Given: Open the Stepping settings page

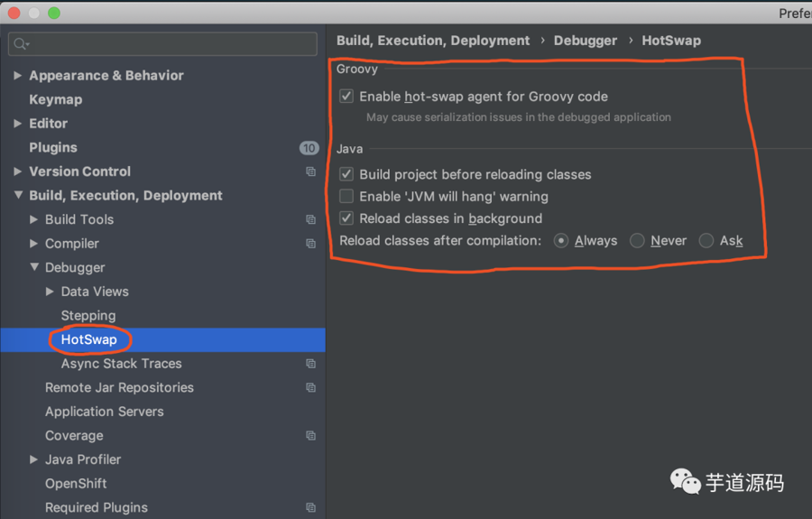Looking at the screenshot, I should [x=88, y=316].
